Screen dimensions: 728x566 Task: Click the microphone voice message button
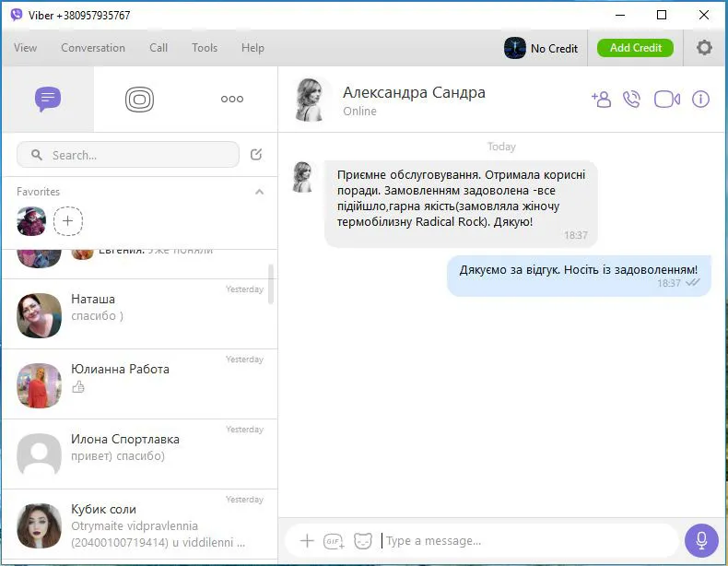tap(701, 540)
